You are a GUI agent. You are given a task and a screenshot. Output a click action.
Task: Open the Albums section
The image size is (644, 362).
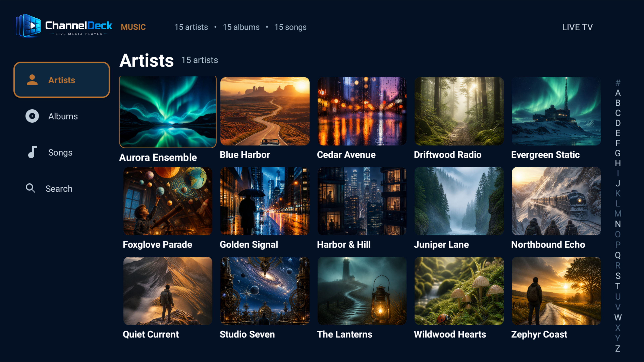pyautogui.click(x=62, y=116)
